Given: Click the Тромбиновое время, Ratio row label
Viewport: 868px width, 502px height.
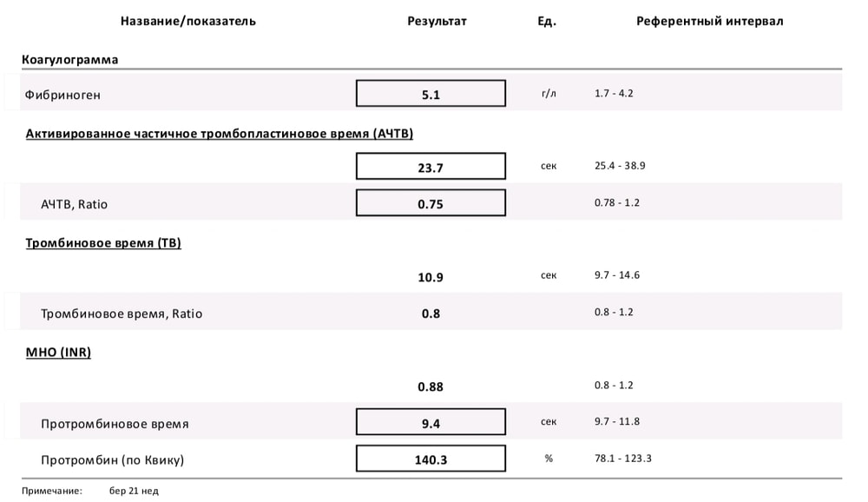Looking at the screenshot, I should point(122,314).
